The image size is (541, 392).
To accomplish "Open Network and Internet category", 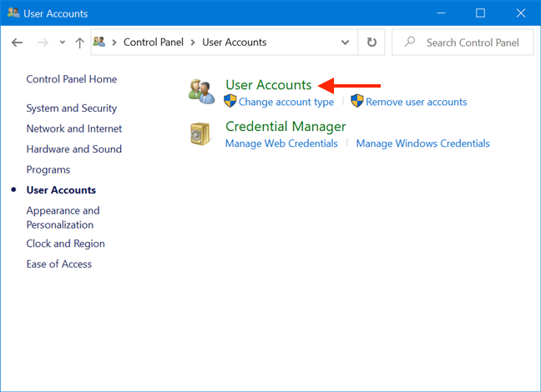I will [74, 128].
